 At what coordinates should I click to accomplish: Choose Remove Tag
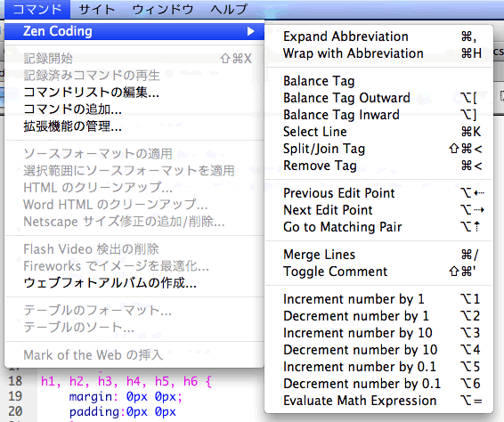(x=378, y=166)
